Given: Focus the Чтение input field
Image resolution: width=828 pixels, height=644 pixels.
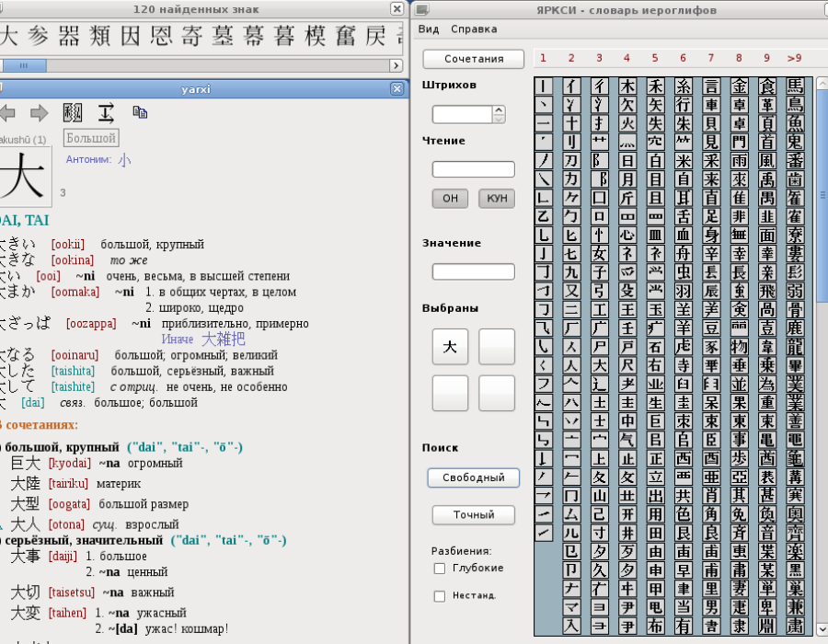Looking at the screenshot, I should pyautogui.click(x=474, y=169).
